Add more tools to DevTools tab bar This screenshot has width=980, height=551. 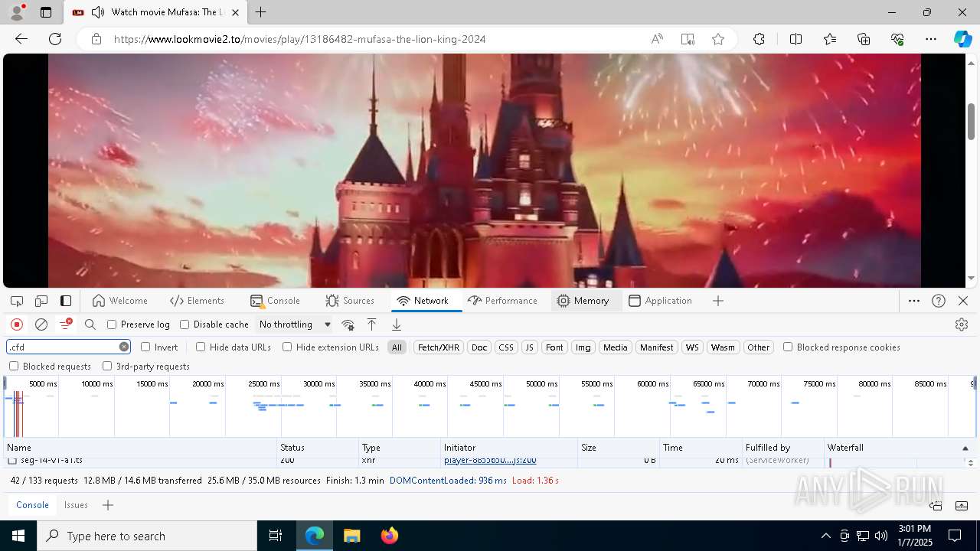(718, 301)
